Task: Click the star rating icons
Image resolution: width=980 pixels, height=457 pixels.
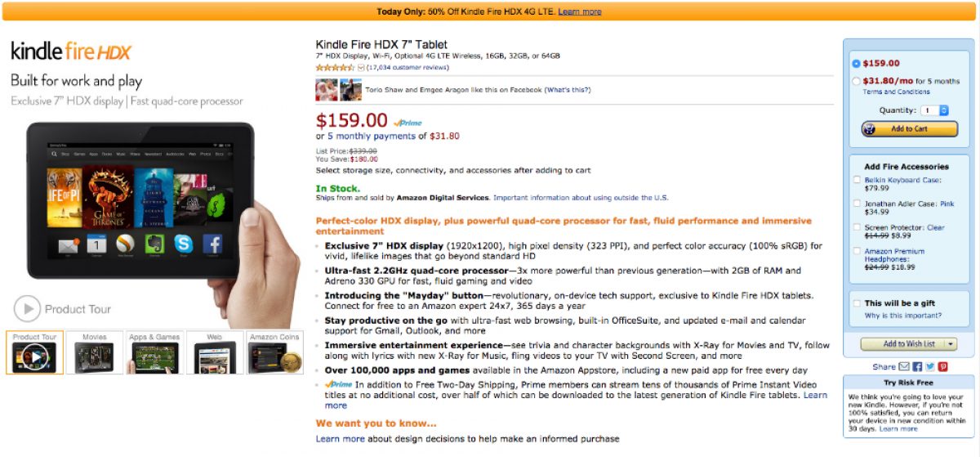Action: tap(335, 67)
